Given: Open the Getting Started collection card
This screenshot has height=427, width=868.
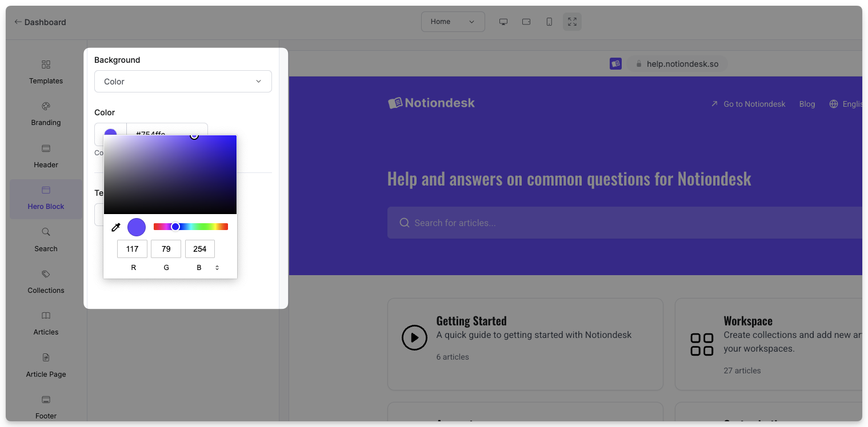Looking at the screenshot, I should pos(525,344).
